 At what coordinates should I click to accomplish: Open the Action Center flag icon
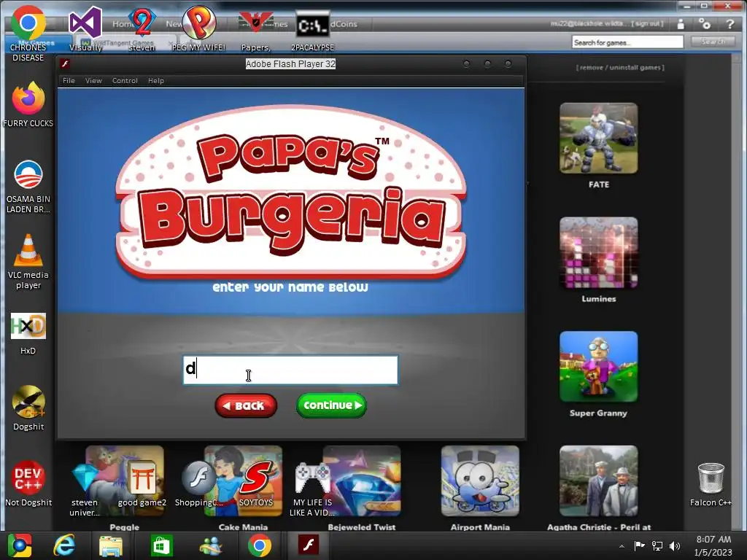click(639, 545)
